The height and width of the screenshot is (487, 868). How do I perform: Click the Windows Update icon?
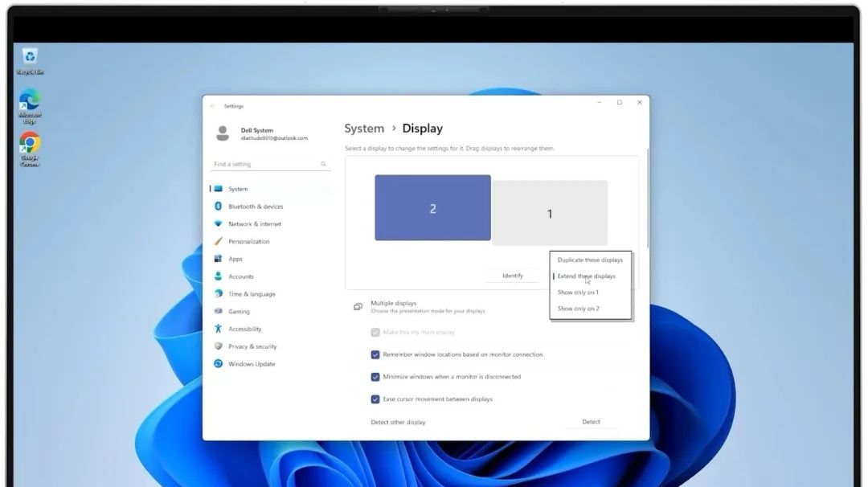click(x=218, y=363)
